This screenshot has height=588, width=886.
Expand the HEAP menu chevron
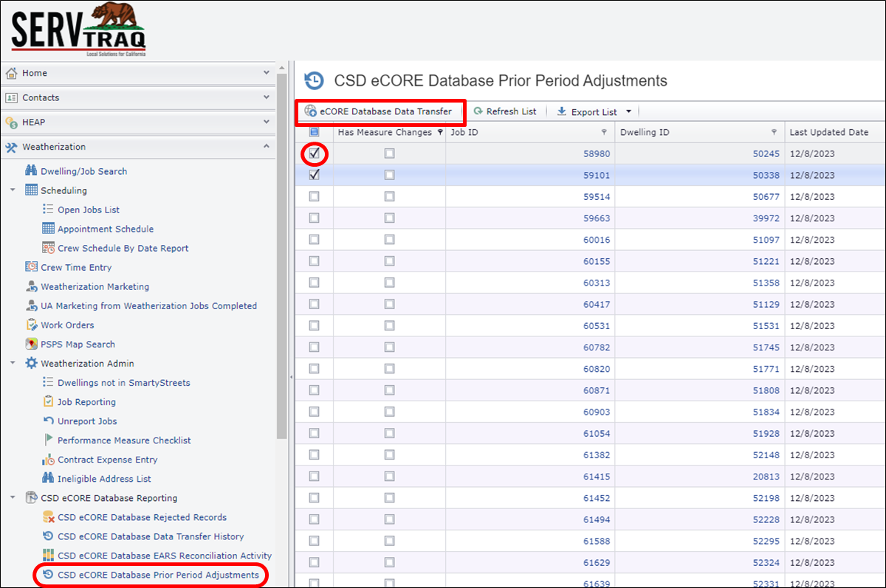coord(267,122)
